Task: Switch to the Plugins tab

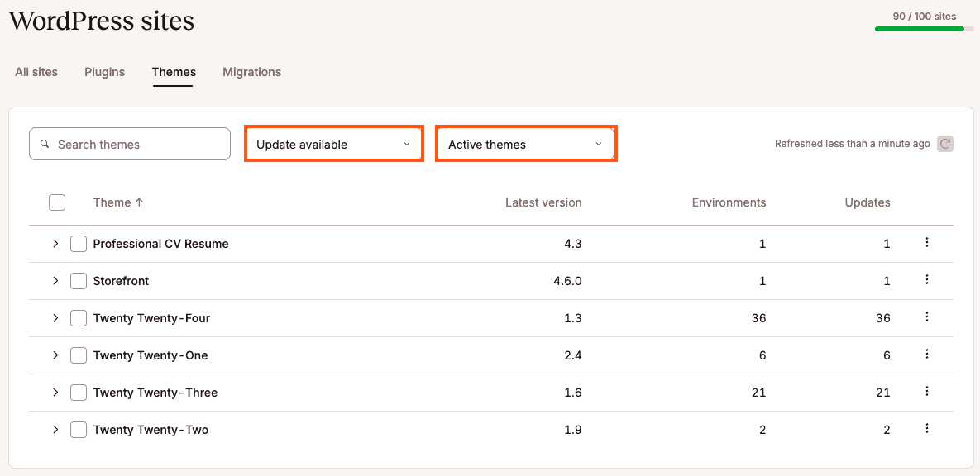Action: [x=104, y=72]
